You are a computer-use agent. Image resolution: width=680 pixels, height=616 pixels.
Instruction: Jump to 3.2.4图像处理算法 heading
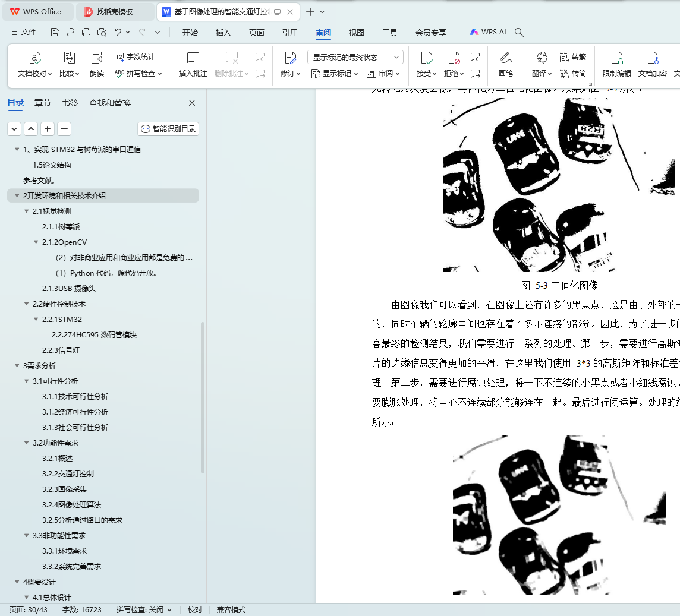pos(71,504)
